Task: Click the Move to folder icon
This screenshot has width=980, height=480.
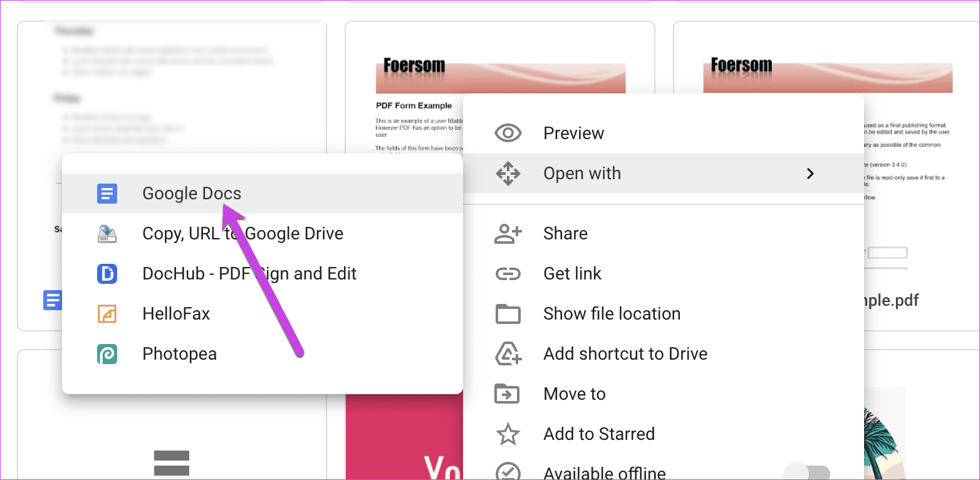Action: (508, 394)
